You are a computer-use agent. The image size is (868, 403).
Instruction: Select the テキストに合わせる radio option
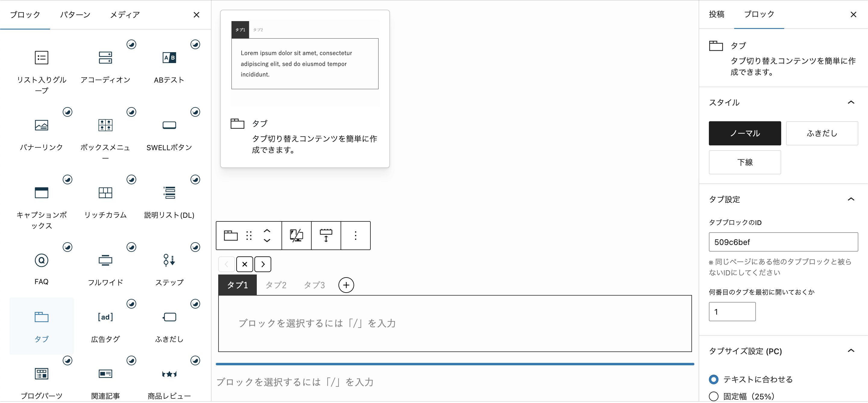point(713,379)
